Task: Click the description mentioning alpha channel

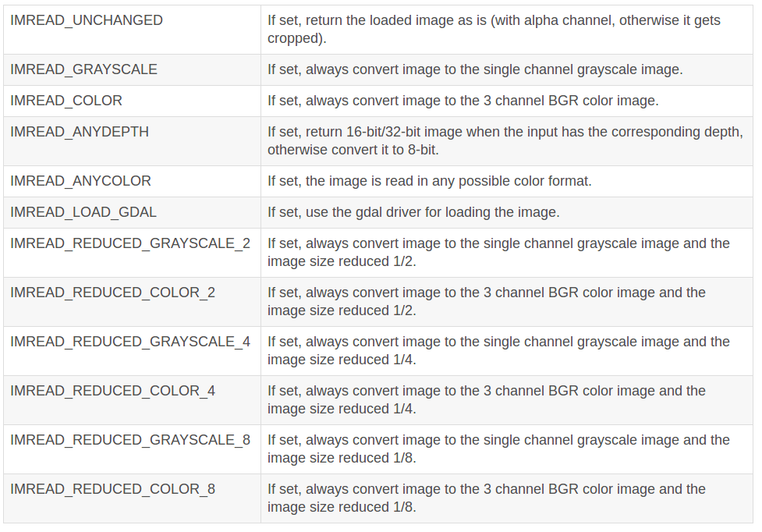Action: tap(494, 29)
